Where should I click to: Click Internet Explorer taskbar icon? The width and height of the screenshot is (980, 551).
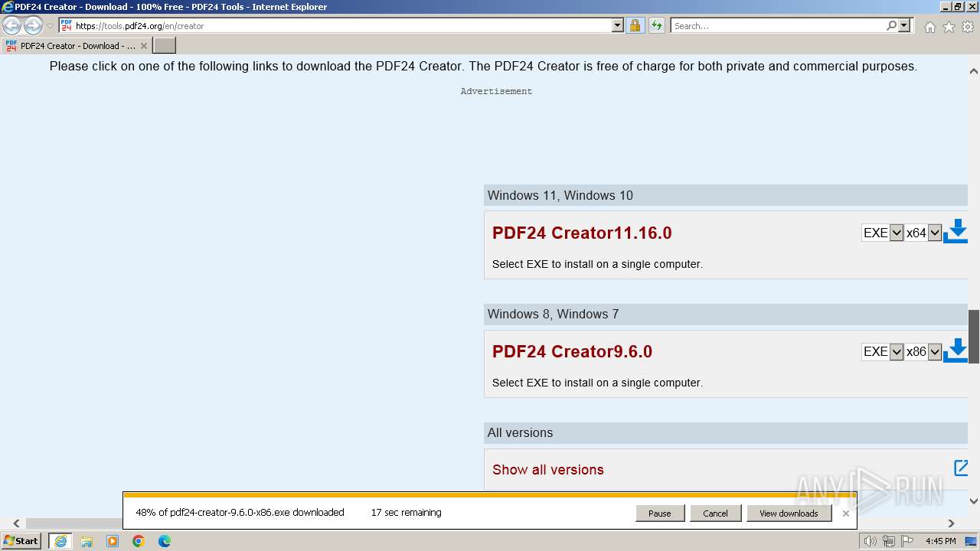pyautogui.click(x=60, y=541)
